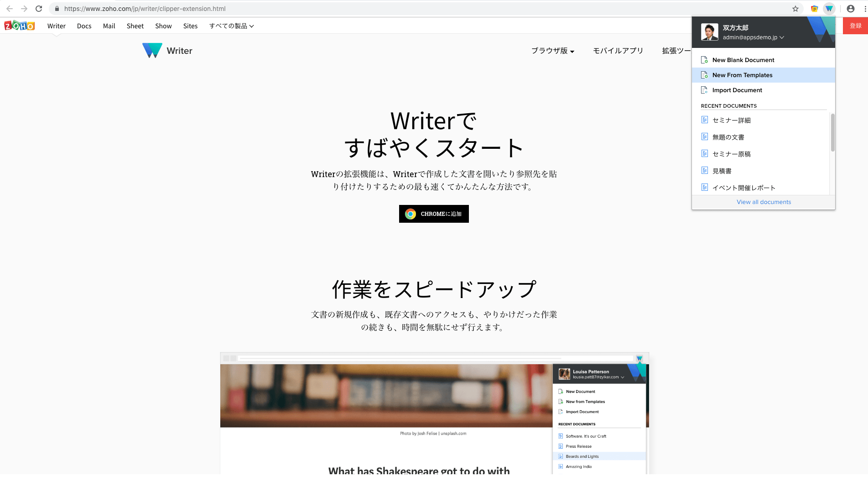Click View all documents link
Screen dimensions: 868x487
click(764, 202)
